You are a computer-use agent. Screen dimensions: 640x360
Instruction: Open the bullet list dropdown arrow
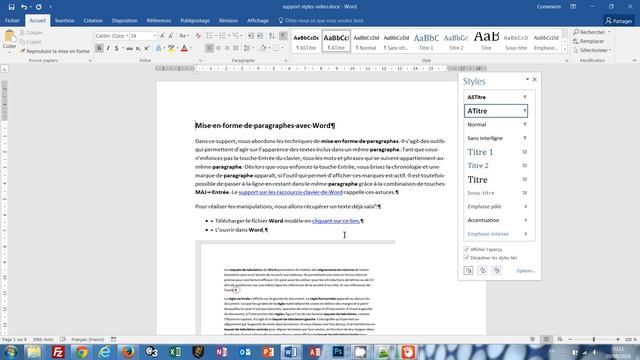(215, 36)
